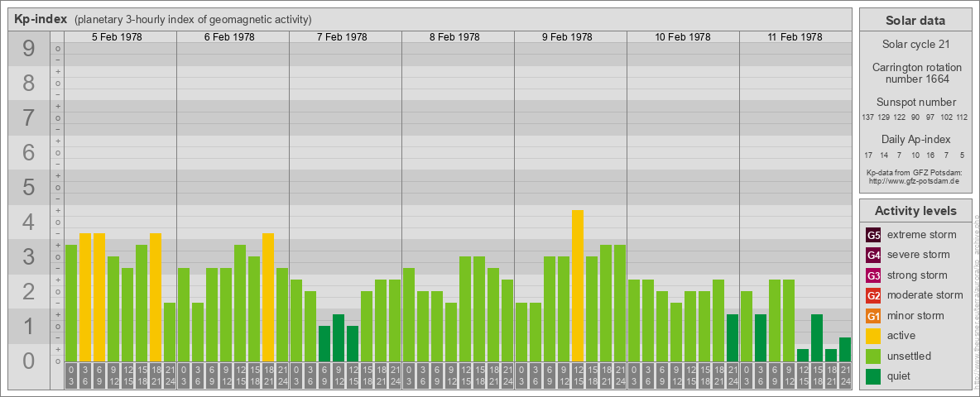Select the yellow active level swatch
Image resolution: width=980 pixels, height=397 pixels.
click(x=873, y=336)
